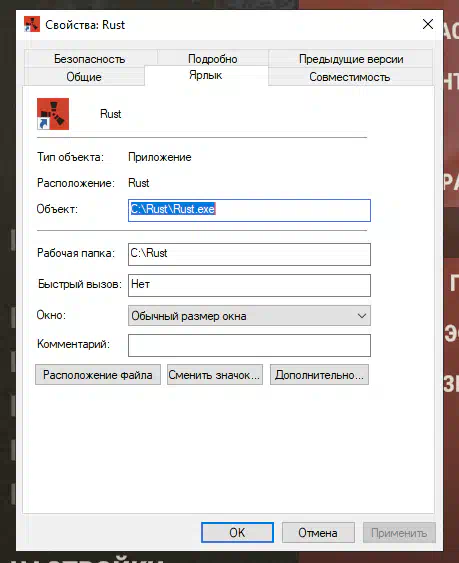This screenshot has width=459, height=563.
Task: Click the empty Комментарий field
Action: point(249,345)
